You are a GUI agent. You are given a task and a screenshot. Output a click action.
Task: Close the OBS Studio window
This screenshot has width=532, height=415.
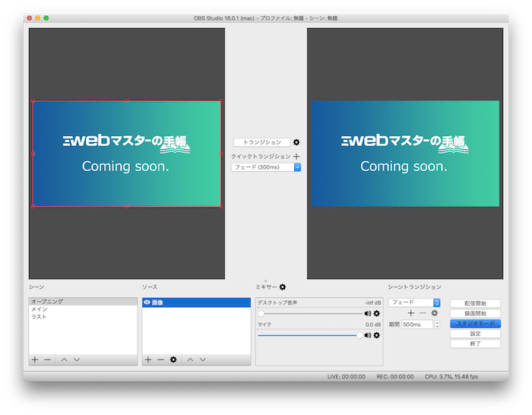[30, 18]
